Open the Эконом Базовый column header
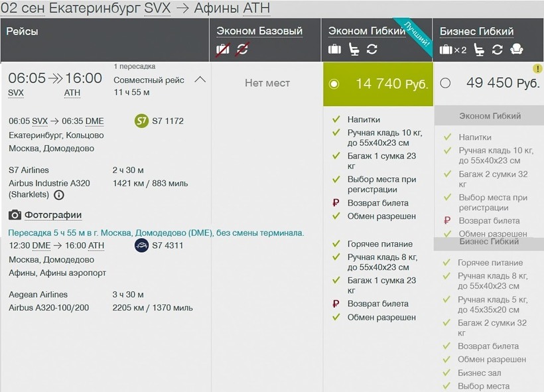The image size is (544, 392). (259, 31)
